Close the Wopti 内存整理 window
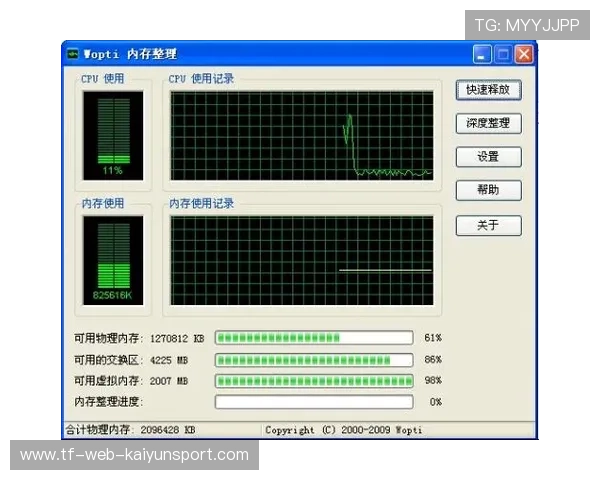Viewport: 600px width, 480px height. [523, 55]
